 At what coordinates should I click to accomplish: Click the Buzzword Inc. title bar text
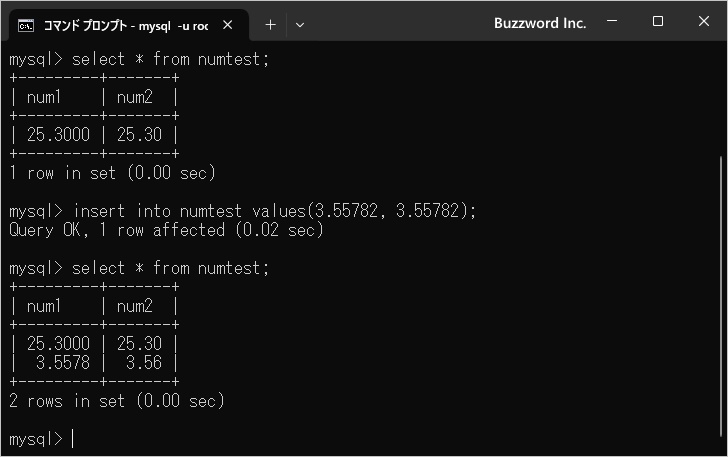click(540, 22)
